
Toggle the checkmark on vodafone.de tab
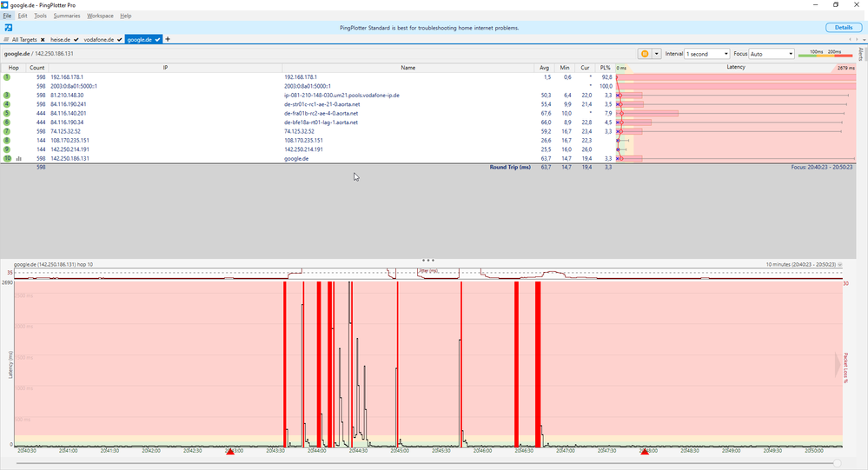(x=120, y=40)
